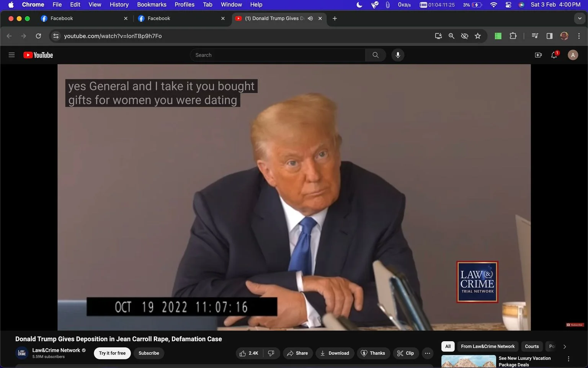Click the YouTube search magnifier button
This screenshot has width=588, height=368.
coord(376,55)
